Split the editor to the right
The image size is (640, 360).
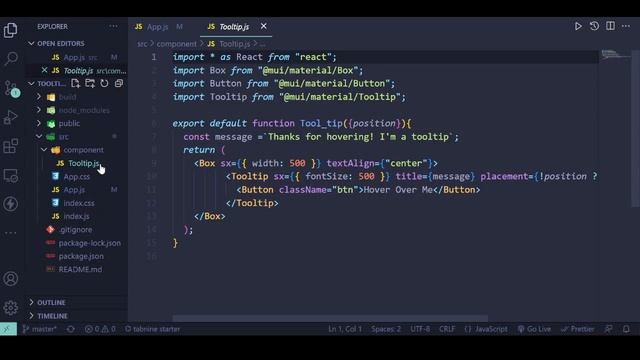610,27
